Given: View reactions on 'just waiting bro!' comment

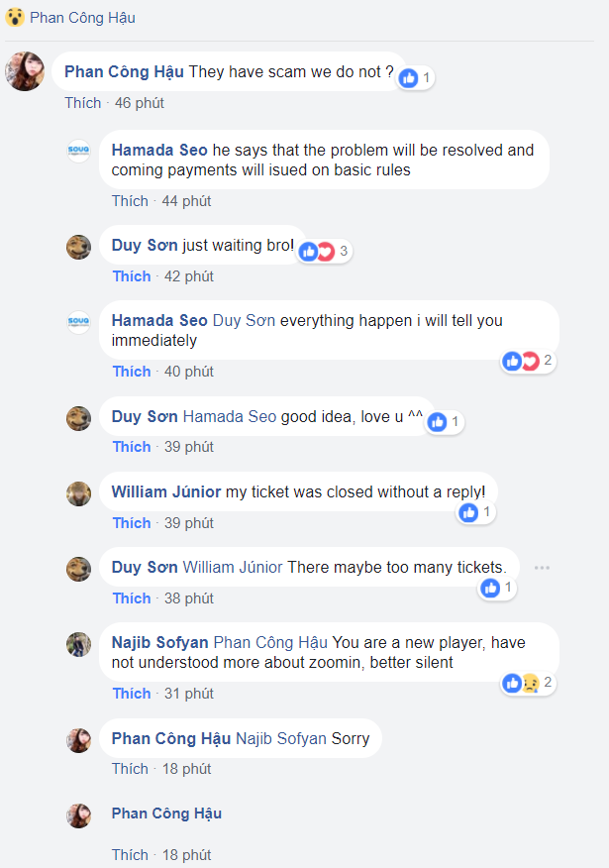Looking at the screenshot, I should (324, 251).
